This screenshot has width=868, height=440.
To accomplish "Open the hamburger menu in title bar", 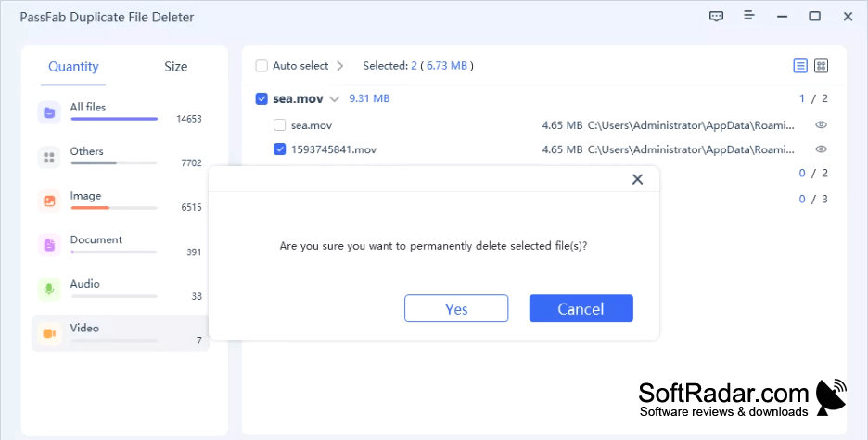I will click(749, 16).
